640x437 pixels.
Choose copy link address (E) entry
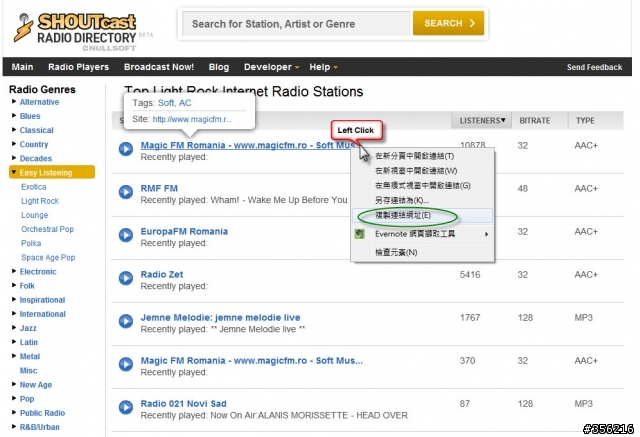422,215
